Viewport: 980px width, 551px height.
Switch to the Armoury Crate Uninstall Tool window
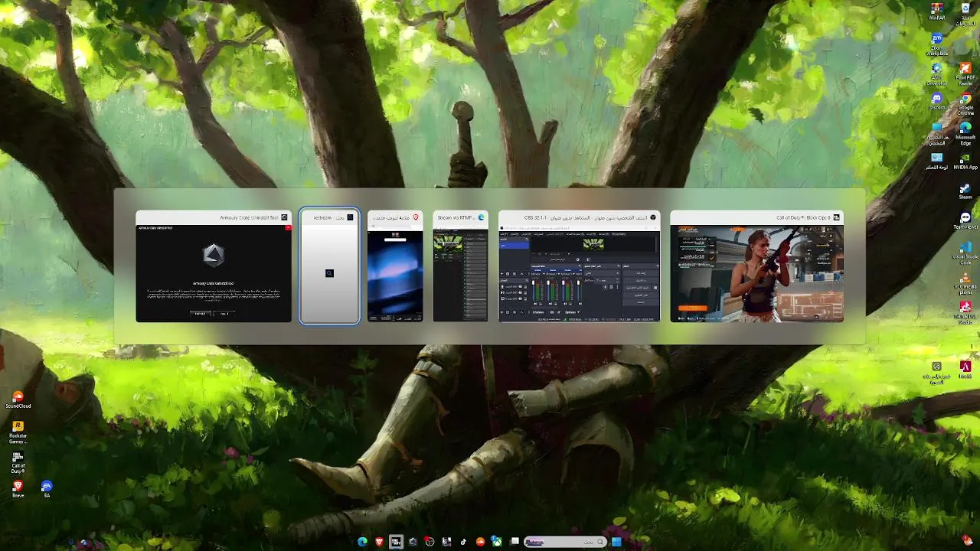[x=214, y=266]
